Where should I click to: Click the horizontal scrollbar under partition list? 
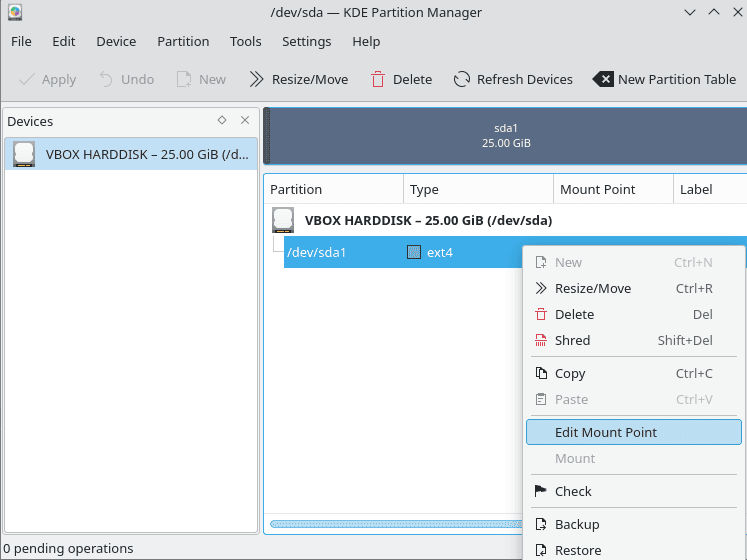click(396, 524)
